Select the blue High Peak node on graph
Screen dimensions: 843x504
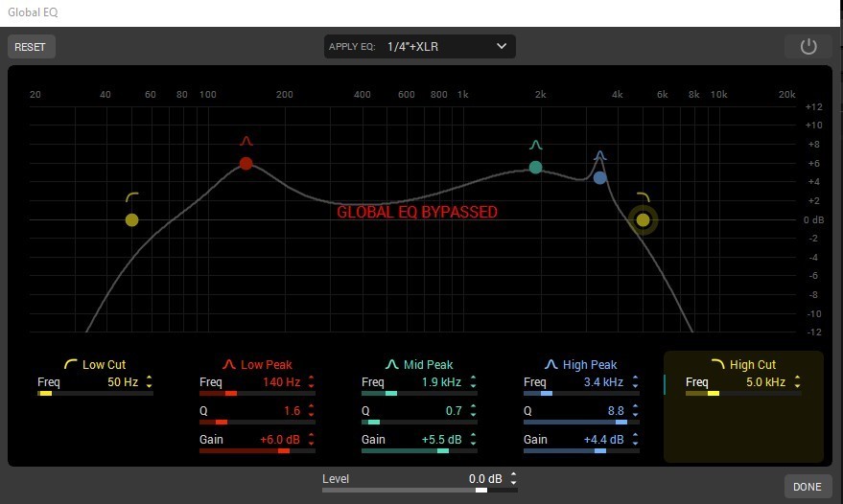599,177
